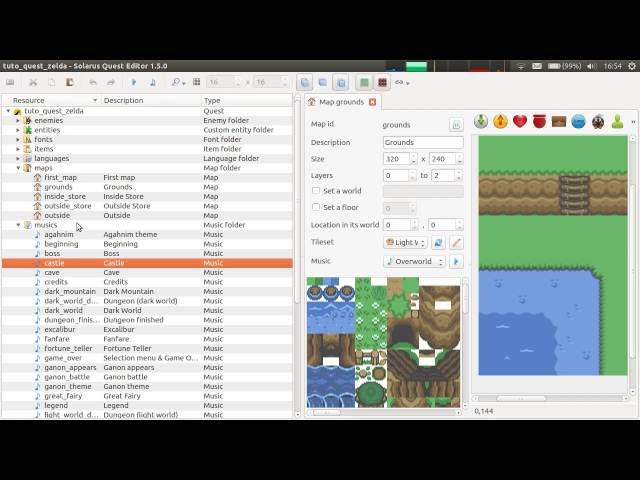Image resolution: width=640 pixels, height=480 pixels.
Task: Add an NPC entity (green person icon)
Action: (x=618, y=121)
